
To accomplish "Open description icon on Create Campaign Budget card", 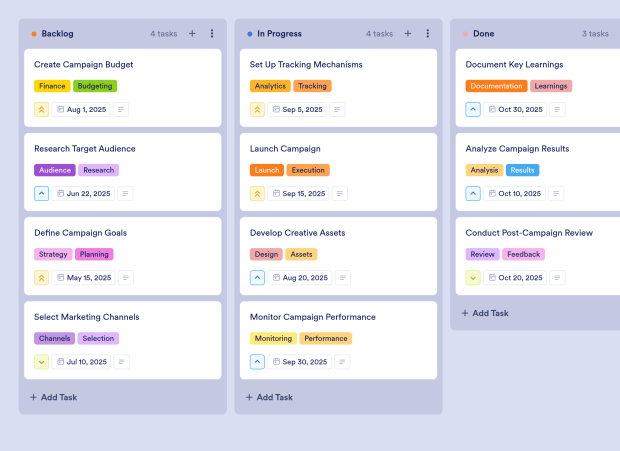I will (x=121, y=109).
